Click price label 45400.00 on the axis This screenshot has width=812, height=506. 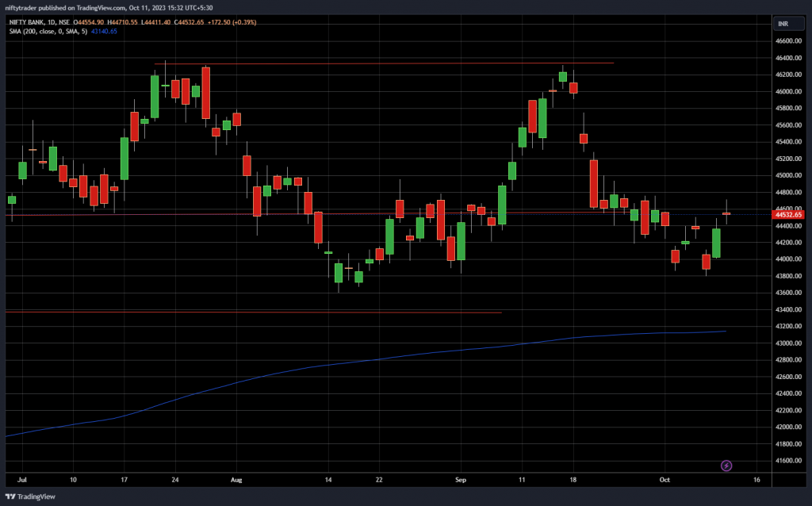[788, 142]
